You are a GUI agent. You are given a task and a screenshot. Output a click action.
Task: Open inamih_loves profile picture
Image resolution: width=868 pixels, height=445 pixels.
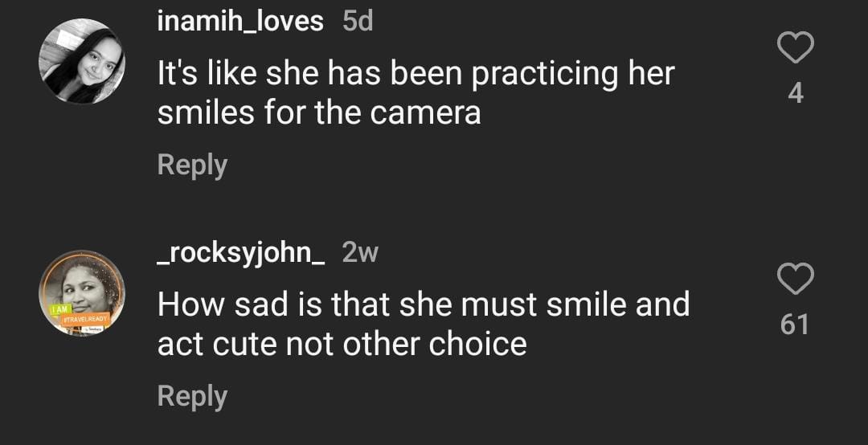(x=82, y=61)
